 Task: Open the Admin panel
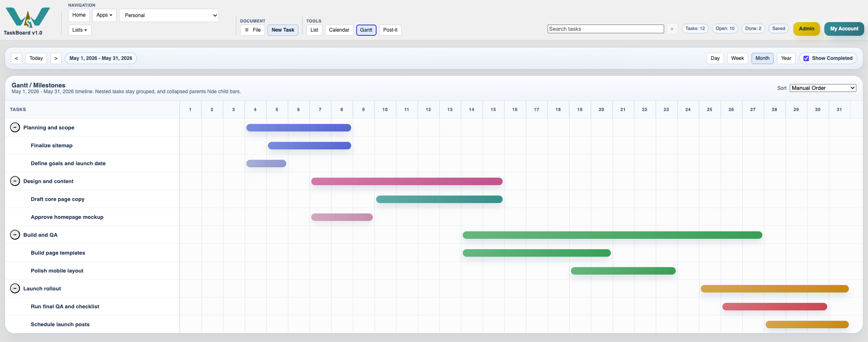click(806, 29)
